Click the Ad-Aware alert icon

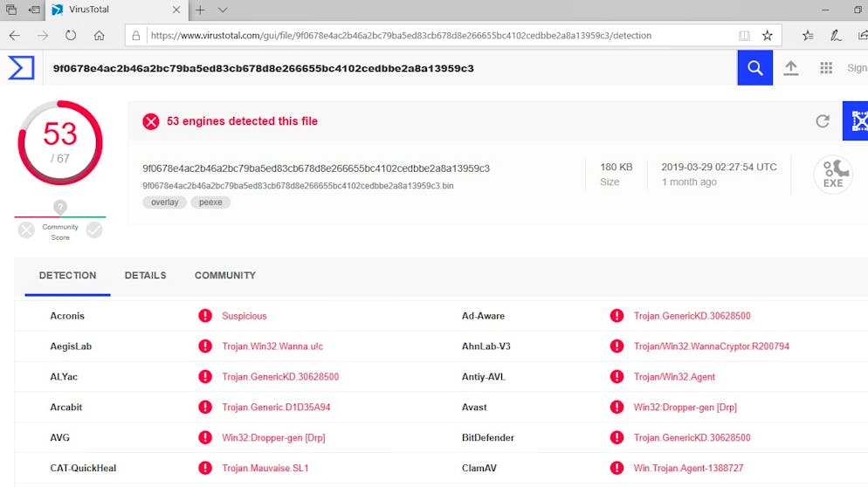coord(617,315)
